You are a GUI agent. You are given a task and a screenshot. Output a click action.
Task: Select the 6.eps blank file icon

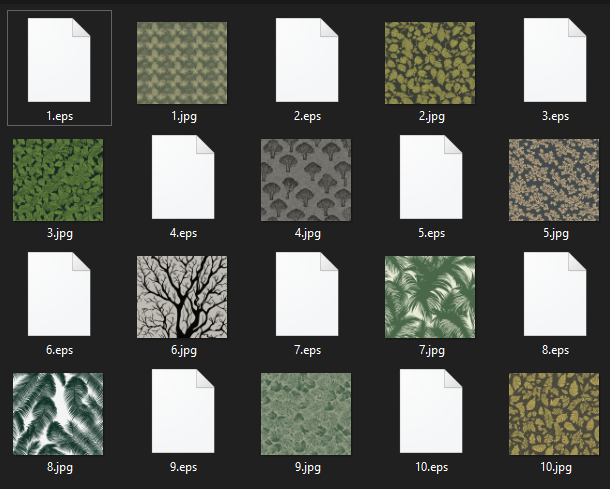click(59, 294)
